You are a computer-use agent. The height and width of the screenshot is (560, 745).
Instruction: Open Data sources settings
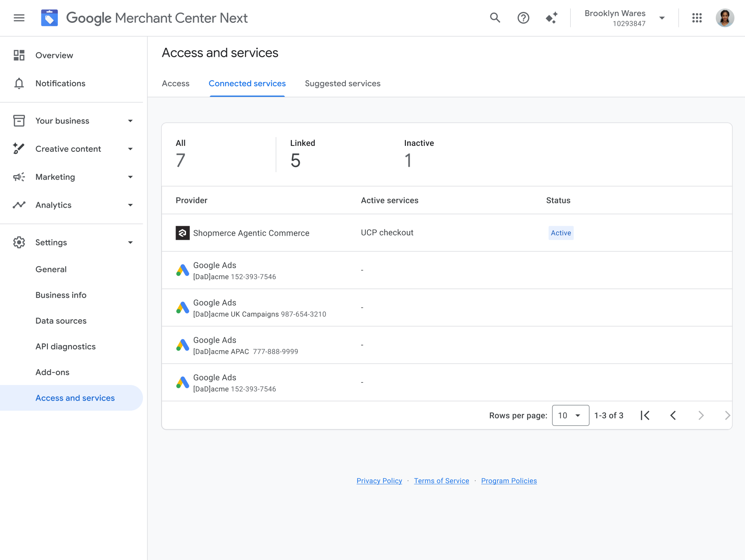(61, 321)
